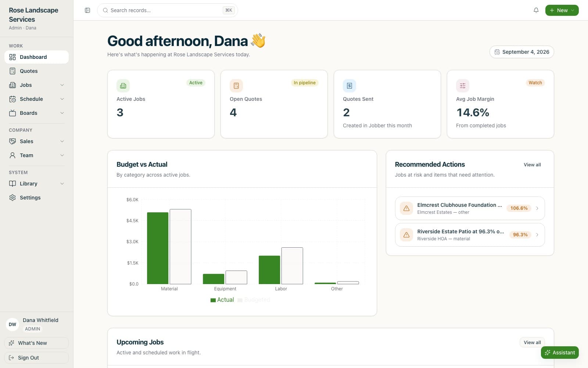Click View all in Recommended Actions

pos(532,164)
